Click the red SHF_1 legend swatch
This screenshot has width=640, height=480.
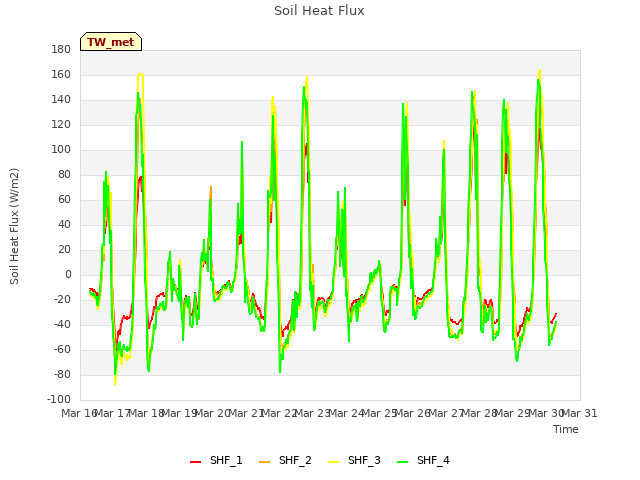[x=196, y=461]
